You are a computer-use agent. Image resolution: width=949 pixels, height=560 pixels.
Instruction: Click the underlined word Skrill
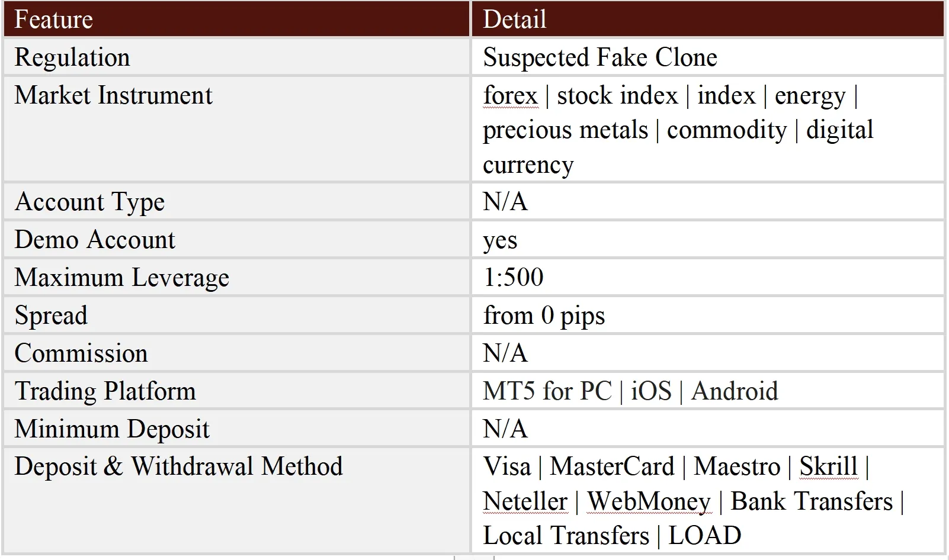828,466
